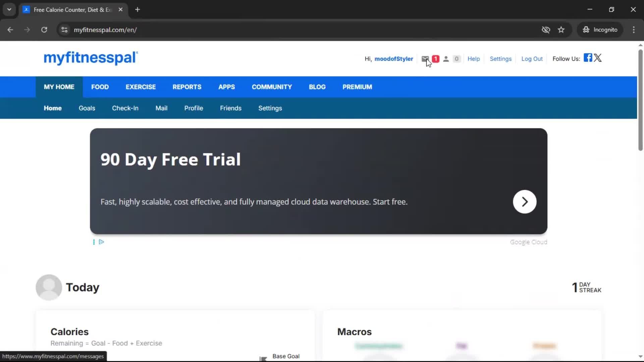Open the REPORTS main tab
The width and height of the screenshot is (644, 362).
point(187,87)
